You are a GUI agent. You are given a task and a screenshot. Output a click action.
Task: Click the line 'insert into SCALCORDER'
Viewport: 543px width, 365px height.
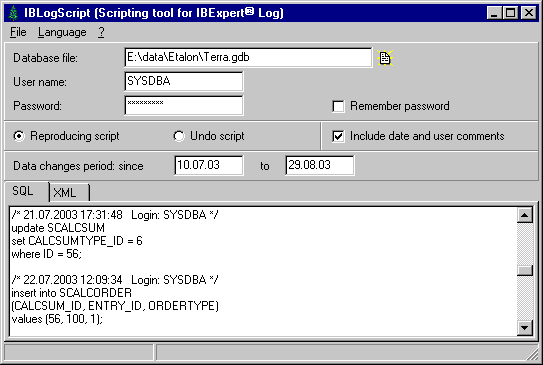[71, 293]
